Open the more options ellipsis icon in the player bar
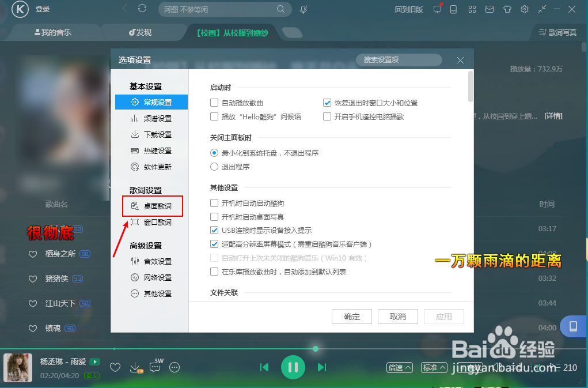Screen dimensions: 588x388 click(x=174, y=367)
